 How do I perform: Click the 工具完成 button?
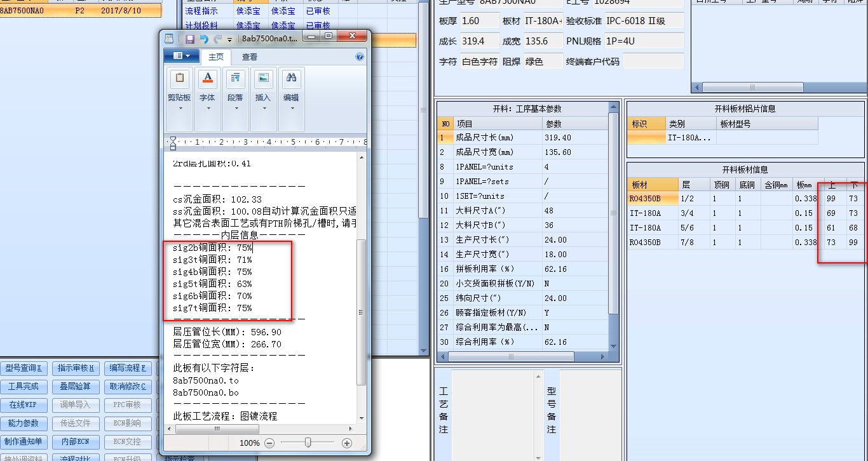click(24, 386)
